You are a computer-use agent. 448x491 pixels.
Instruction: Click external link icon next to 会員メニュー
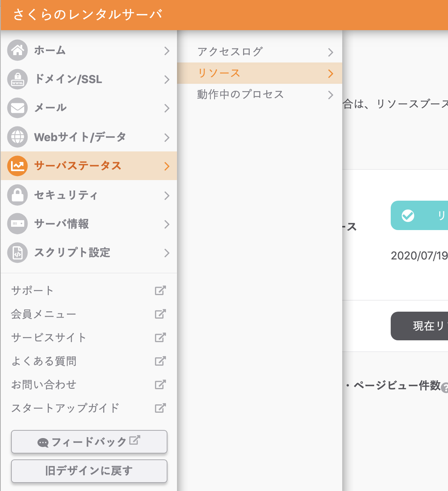[x=160, y=314]
